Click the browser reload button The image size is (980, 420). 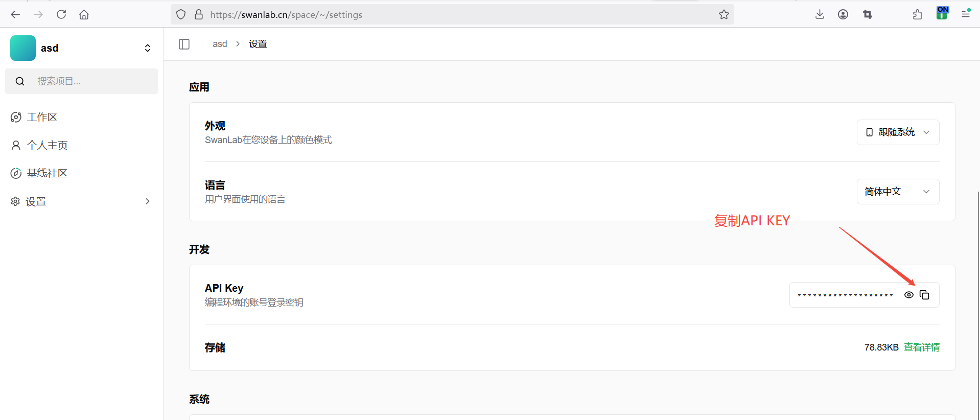(61, 14)
